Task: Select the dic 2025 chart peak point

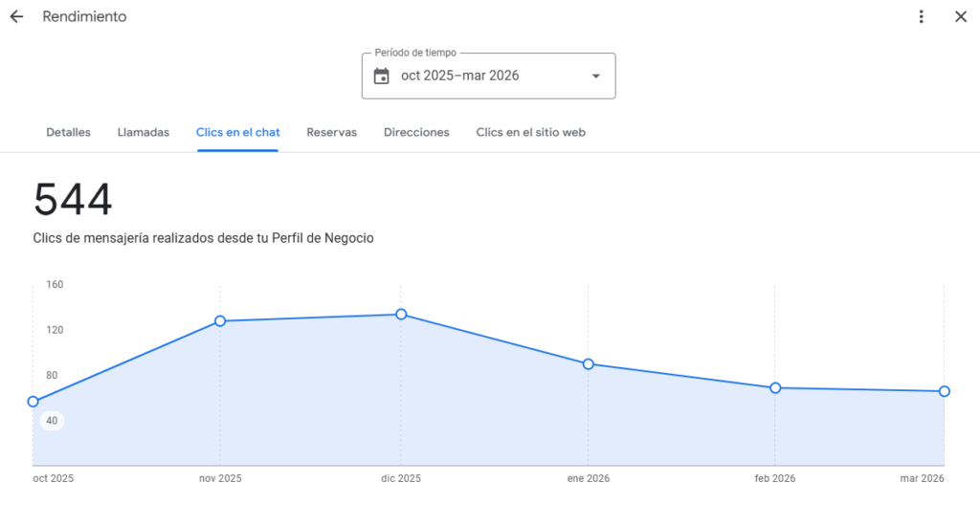Action: pyautogui.click(x=401, y=315)
